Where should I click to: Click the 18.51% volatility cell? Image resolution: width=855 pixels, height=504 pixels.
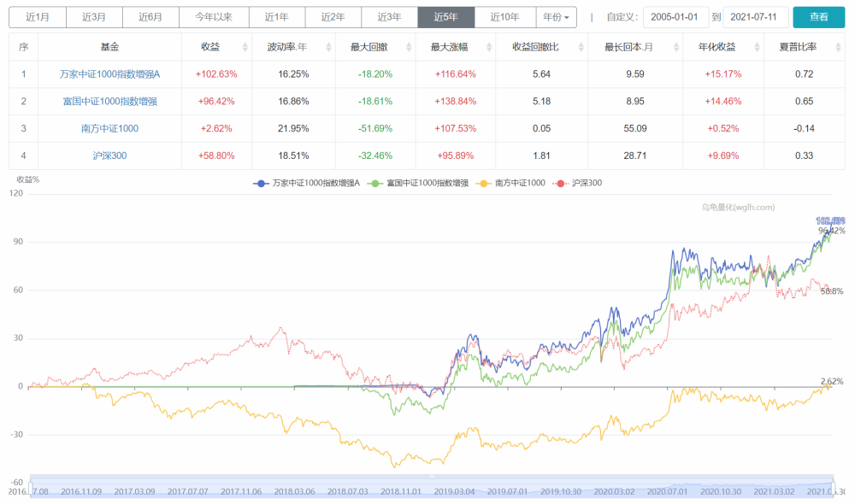(x=293, y=155)
